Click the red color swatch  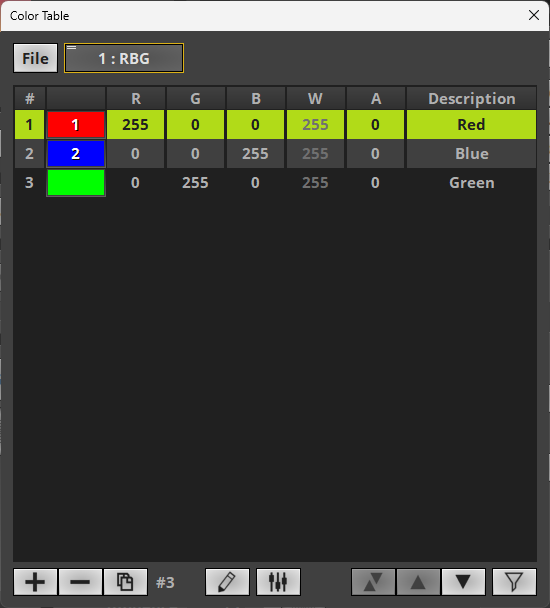(76, 124)
